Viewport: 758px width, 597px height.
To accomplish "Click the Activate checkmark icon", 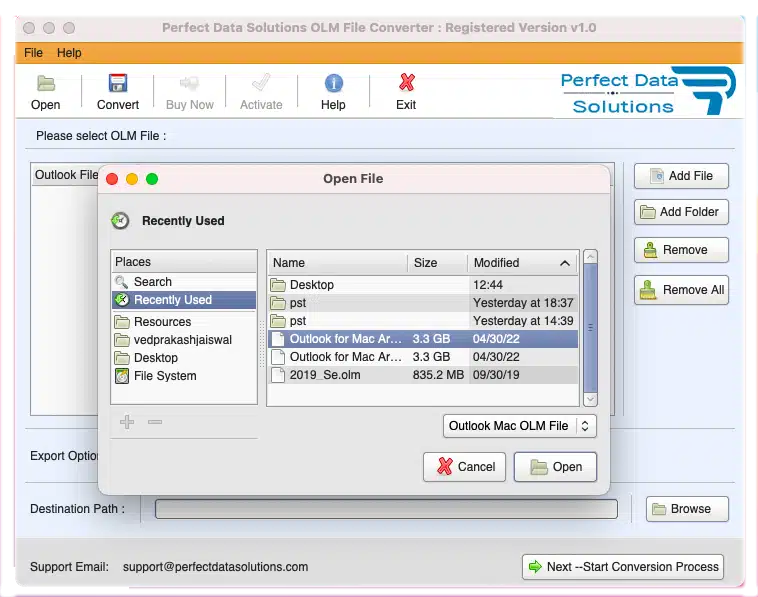I will pyautogui.click(x=261, y=83).
